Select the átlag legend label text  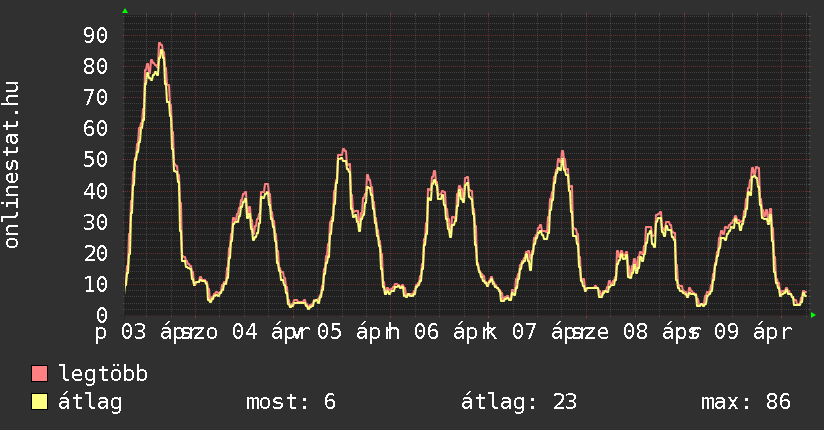90,402
